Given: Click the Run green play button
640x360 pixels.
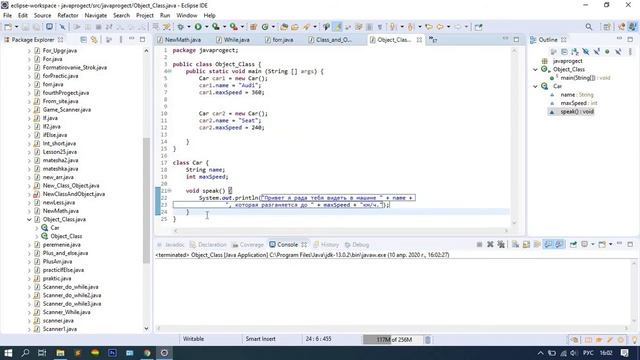Looking at the screenshot, I should [198, 27].
